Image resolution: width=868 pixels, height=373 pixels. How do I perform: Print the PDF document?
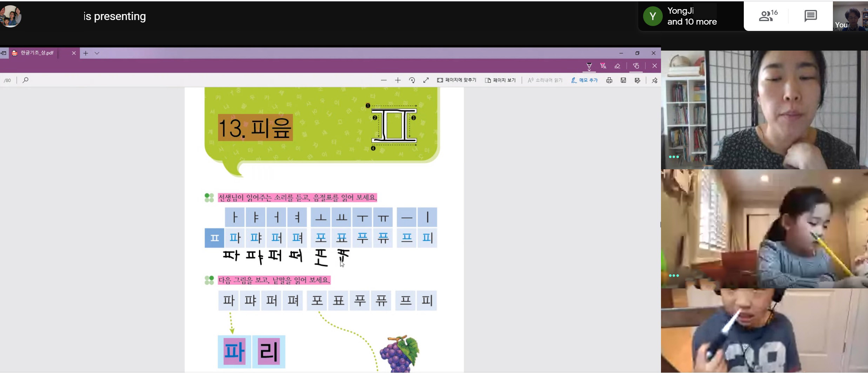[609, 80]
